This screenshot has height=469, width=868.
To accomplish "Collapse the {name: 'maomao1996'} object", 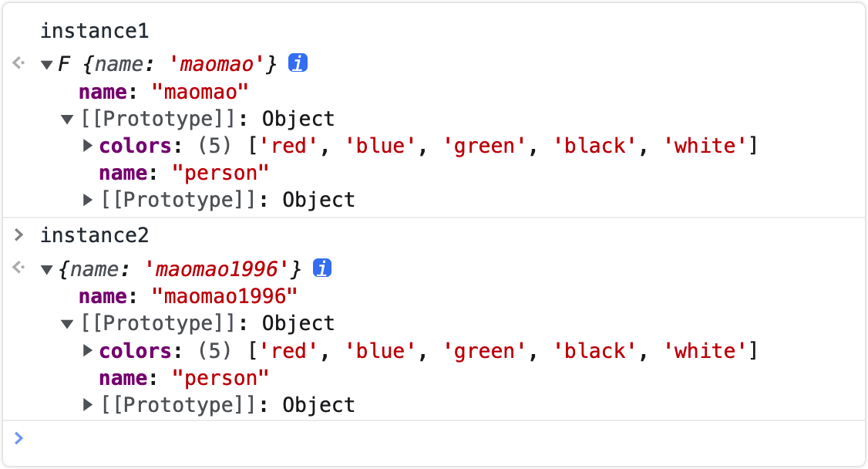I will point(47,270).
